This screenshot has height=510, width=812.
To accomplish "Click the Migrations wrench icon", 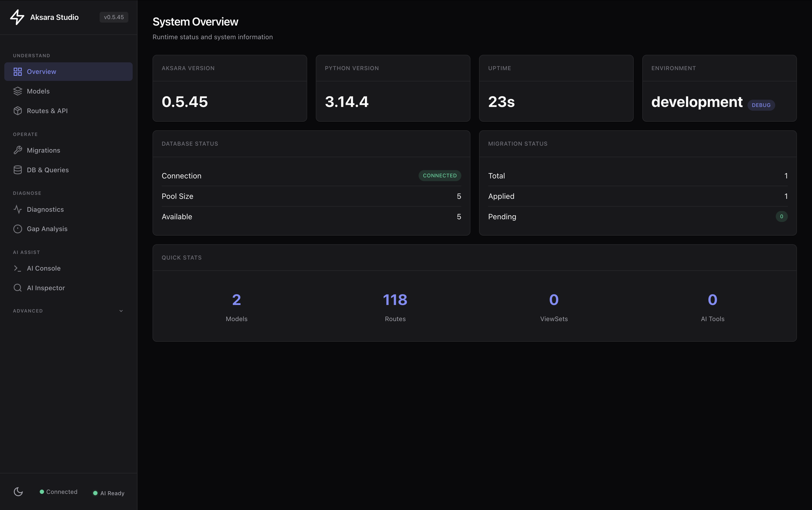I will (x=17, y=150).
